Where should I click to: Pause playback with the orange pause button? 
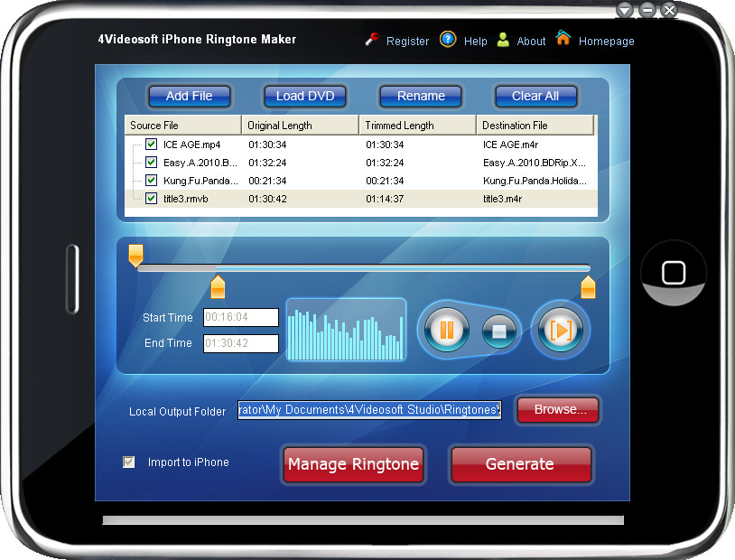coord(446,331)
